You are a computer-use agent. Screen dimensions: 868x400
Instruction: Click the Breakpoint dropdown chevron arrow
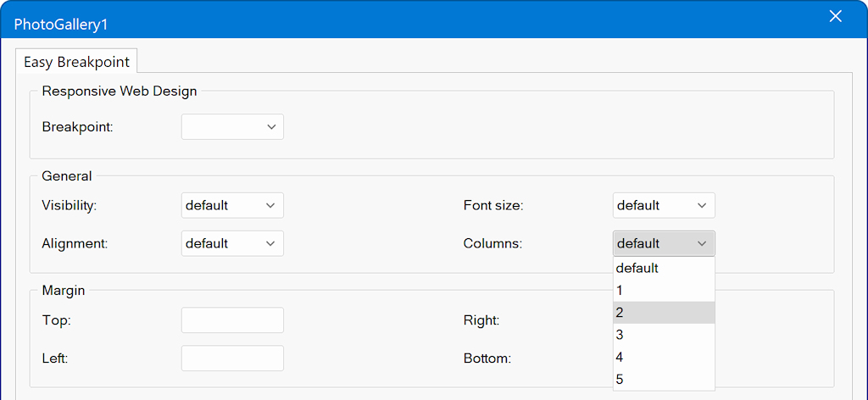click(x=271, y=127)
